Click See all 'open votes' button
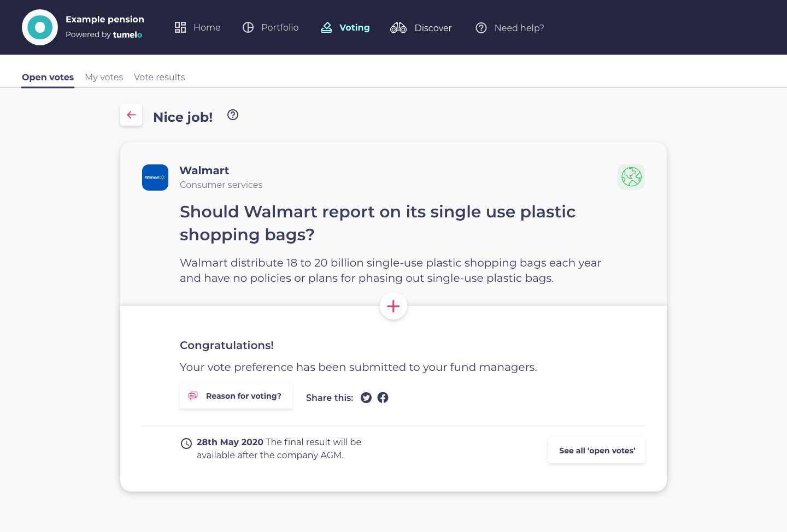The height and width of the screenshot is (532, 787). 597,451
